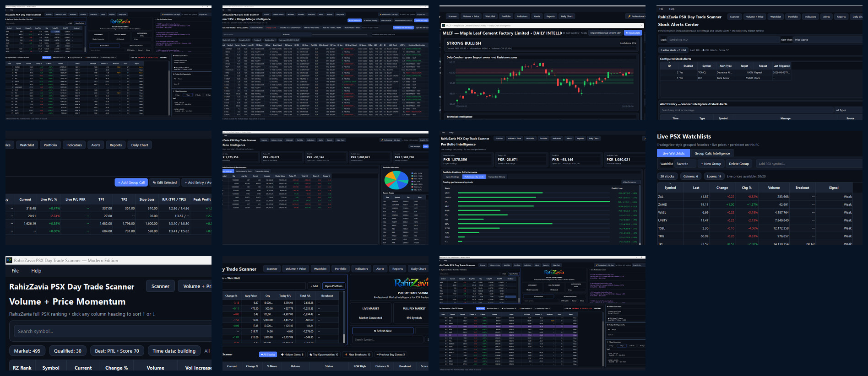Toggle the "Hidden Gems: 8" filter
Screen dimensions: 868x376
coord(292,355)
